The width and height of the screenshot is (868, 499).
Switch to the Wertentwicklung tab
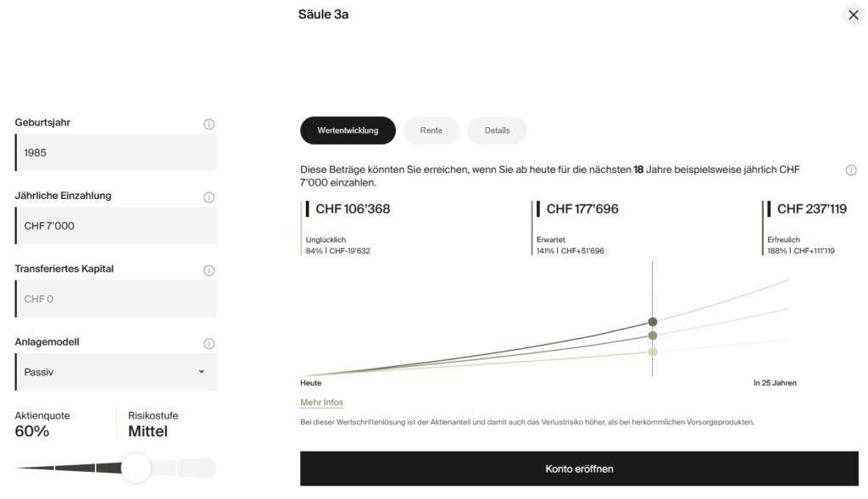point(348,130)
